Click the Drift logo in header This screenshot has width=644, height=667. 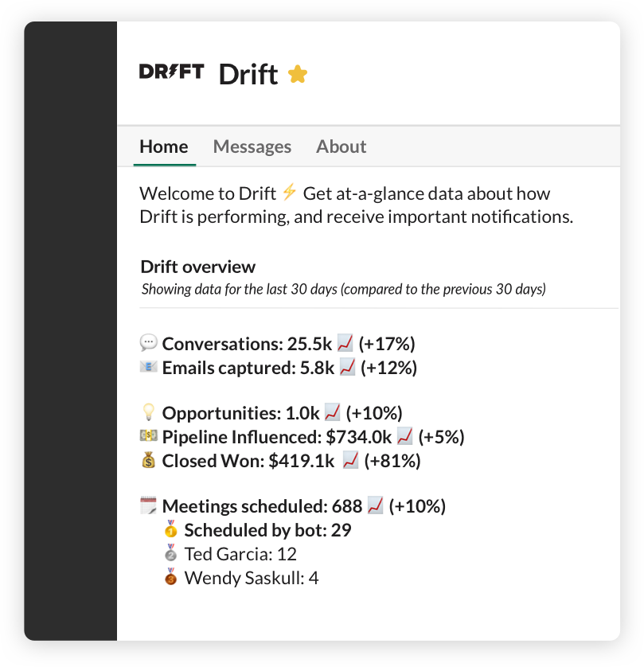171,72
